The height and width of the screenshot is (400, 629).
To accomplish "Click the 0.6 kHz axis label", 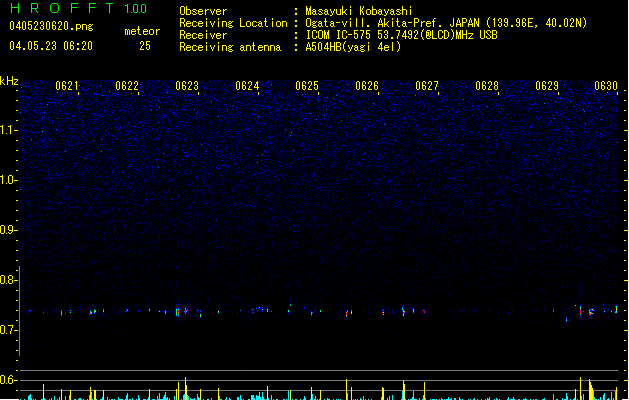I will [x=9, y=380].
